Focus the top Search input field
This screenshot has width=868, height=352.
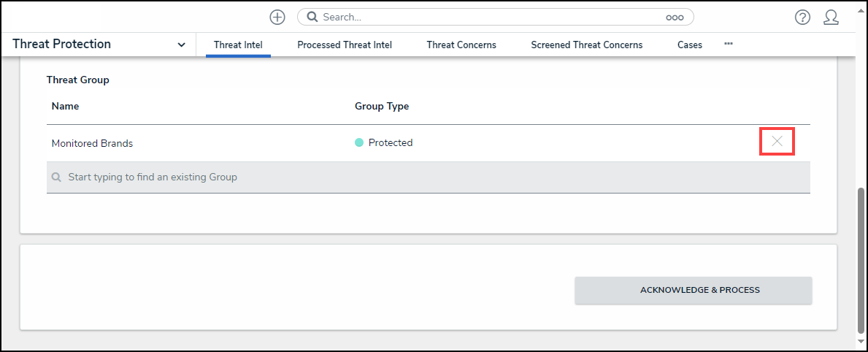tap(489, 17)
